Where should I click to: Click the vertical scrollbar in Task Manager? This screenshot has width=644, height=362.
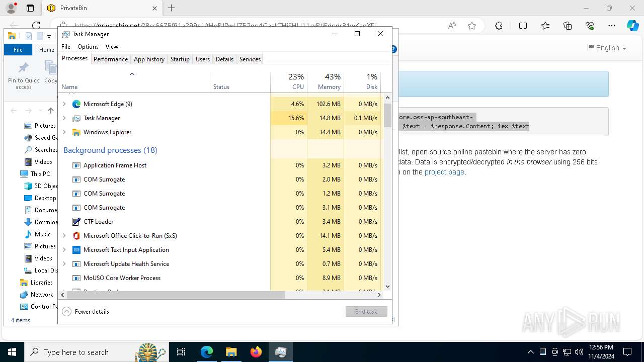pos(387,115)
